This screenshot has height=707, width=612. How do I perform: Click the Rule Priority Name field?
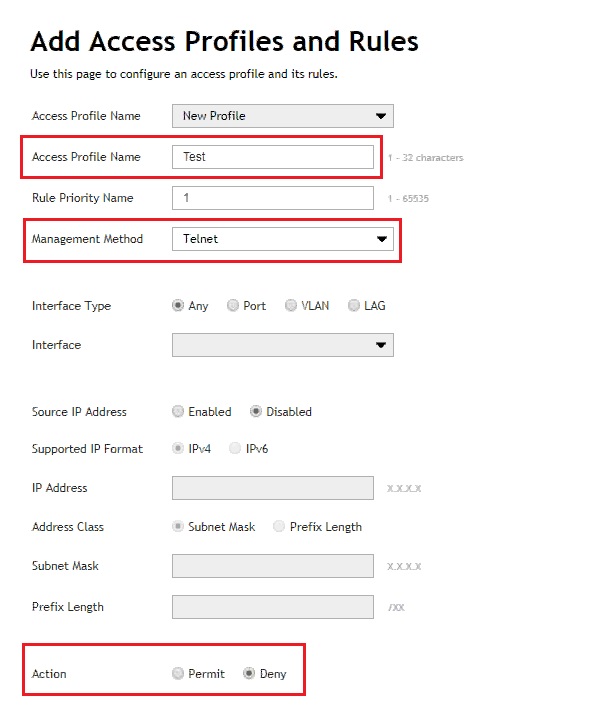[x=272, y=198]
